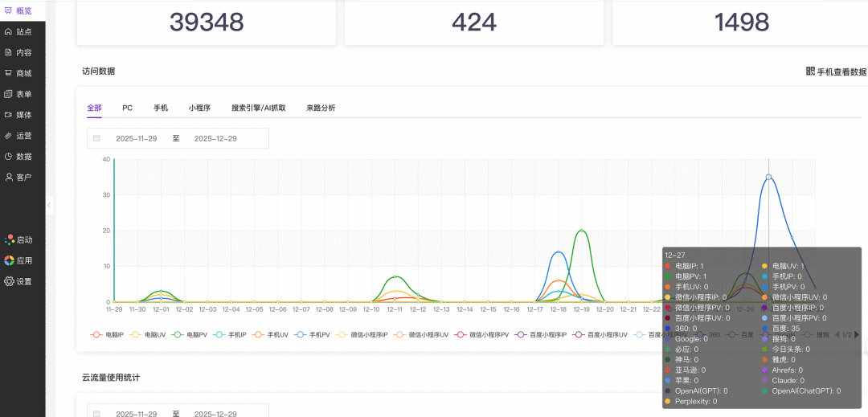Screen dimensions: 868x417
Task: Click the Ahrefs: 0 entry in the tooltip
Action: coord(783,370)
